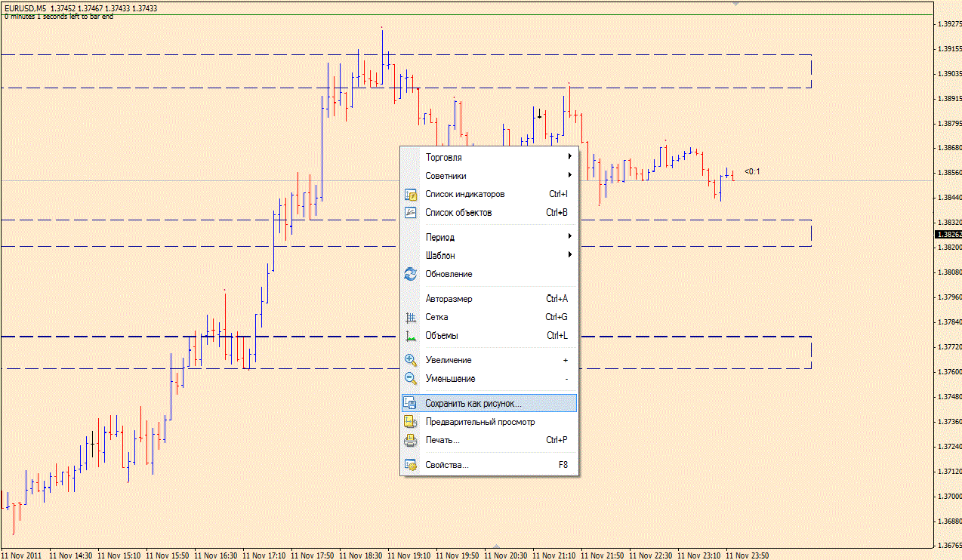
Task: Open the Шаблон submenu arrow
Action: (570, 255)
